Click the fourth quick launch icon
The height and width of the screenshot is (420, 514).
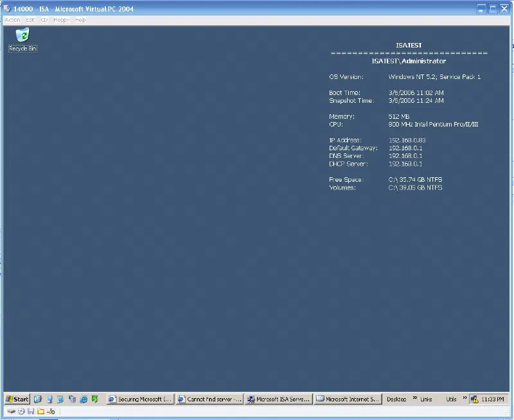72,399
